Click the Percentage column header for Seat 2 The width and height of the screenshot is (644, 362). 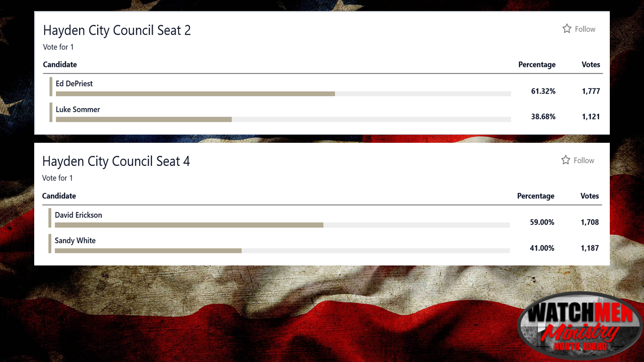tap(537, 64)
